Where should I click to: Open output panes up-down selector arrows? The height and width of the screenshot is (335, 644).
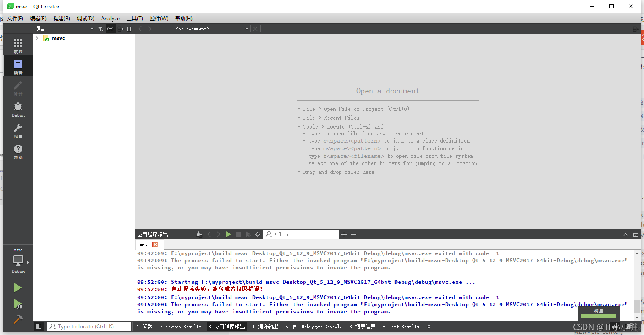429,327
